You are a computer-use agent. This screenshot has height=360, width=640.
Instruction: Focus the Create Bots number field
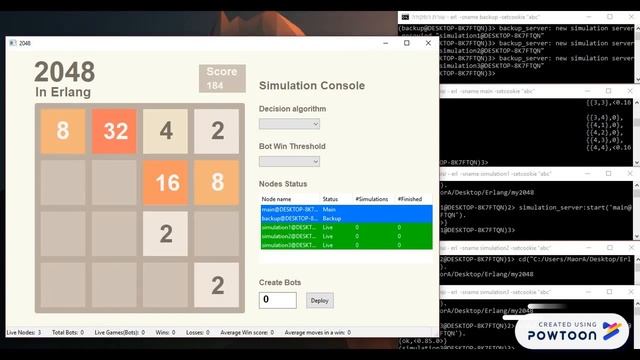pyautogui.click(x=278, y=300)
